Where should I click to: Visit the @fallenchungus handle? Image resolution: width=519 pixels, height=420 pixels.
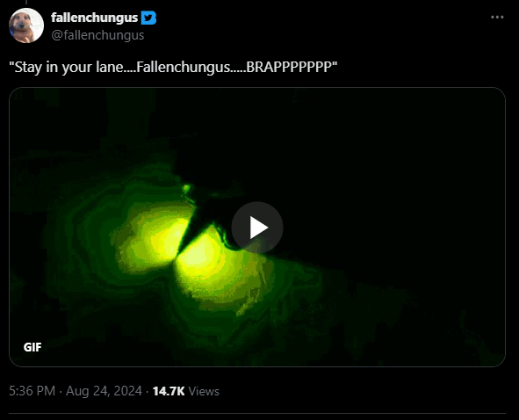point(97,35)
